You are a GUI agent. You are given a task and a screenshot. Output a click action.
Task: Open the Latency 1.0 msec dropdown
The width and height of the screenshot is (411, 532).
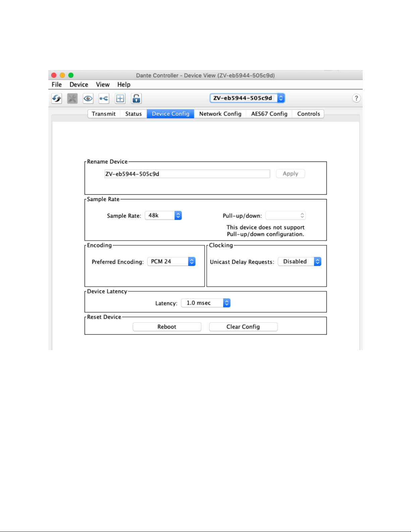point(206,303)
